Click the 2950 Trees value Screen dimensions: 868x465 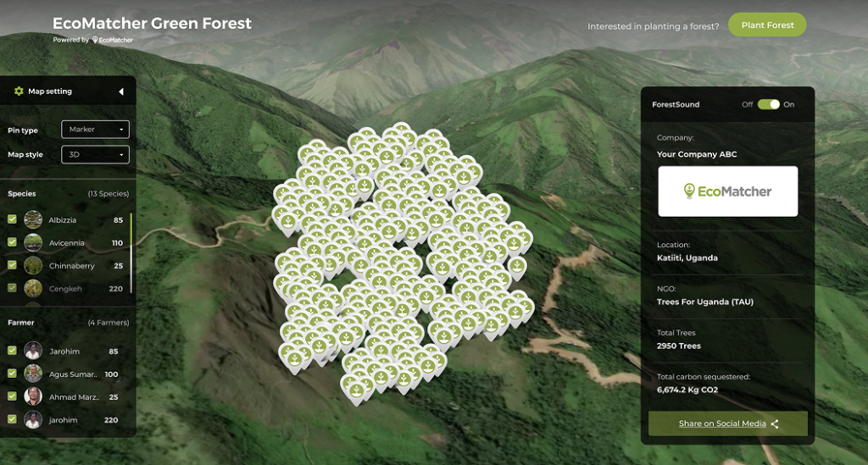[x=679, y=346]
